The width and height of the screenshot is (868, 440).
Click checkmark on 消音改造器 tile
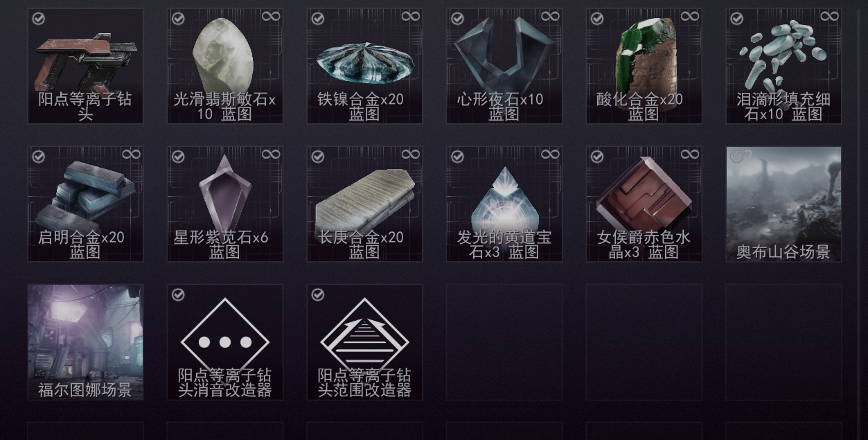coord(178,295)
